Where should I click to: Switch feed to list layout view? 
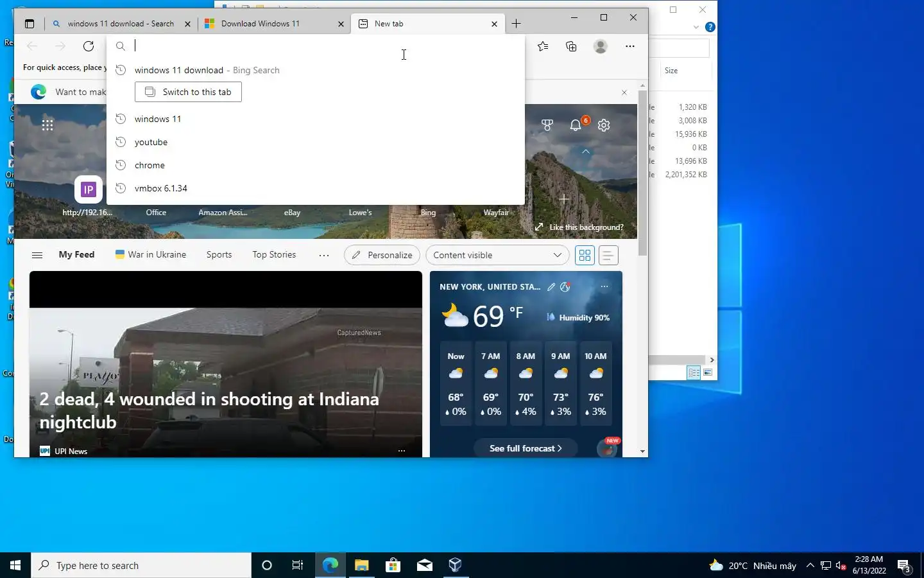click(x=608, y=255)
